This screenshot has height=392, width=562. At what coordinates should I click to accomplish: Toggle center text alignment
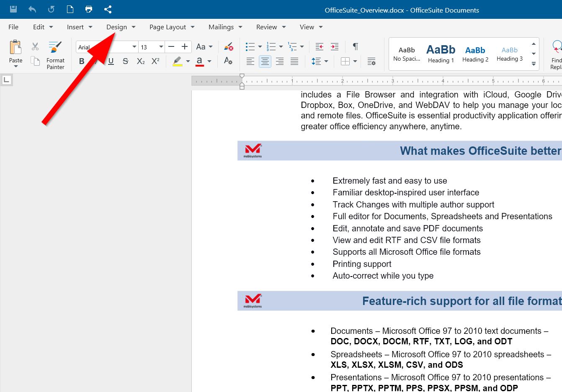coord(265,61)
